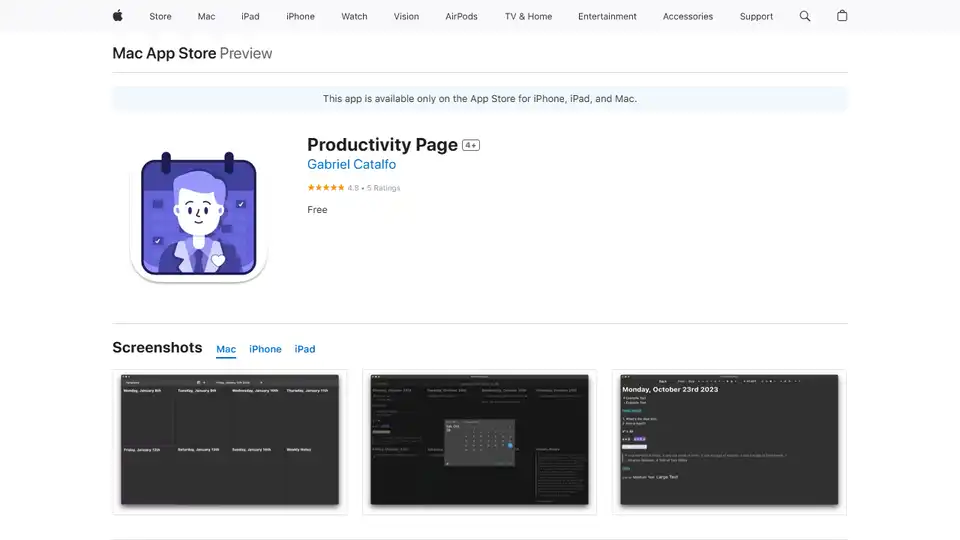
Task: Click the Mac App Store heading link
Action: coord(164,53)
